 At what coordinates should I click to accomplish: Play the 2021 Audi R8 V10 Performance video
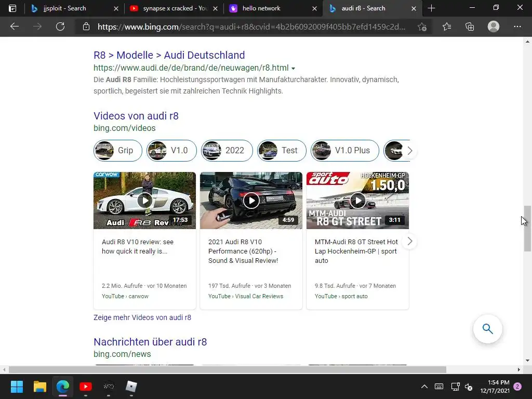(251, 201)
